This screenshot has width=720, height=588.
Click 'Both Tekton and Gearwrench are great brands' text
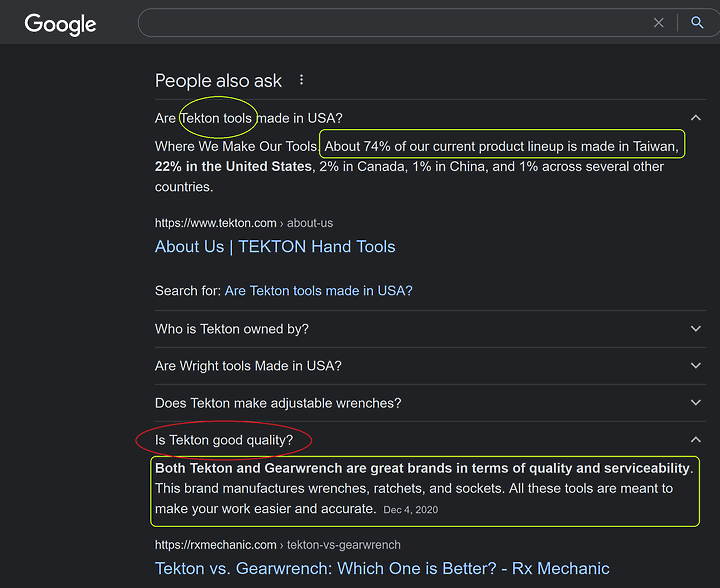304,468
